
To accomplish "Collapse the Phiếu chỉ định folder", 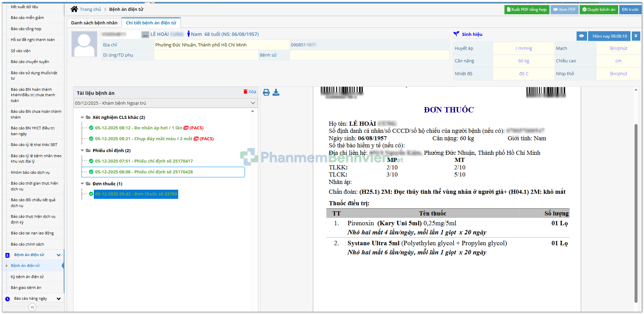I will point(82,150).
